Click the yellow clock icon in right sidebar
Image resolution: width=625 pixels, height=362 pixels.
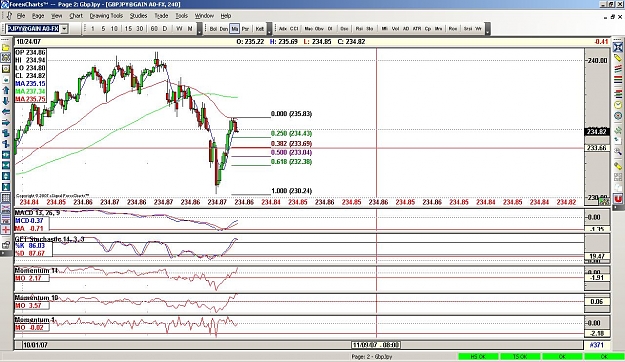click(x=618, y=105)
